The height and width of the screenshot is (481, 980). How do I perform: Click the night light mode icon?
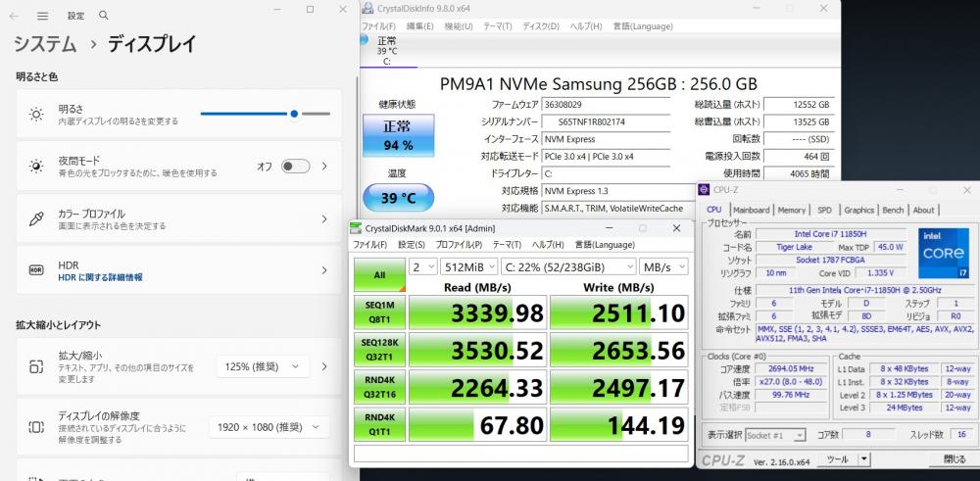(36, 167)
